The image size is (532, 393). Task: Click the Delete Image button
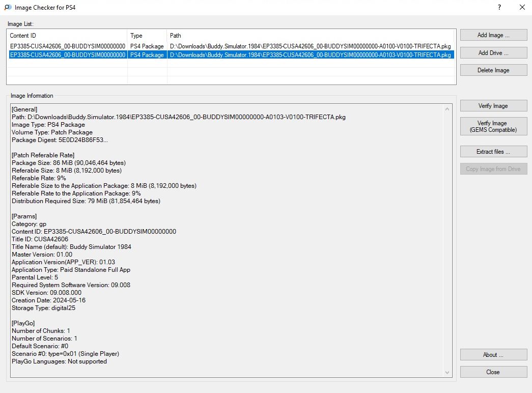click(x=493, y=70)
